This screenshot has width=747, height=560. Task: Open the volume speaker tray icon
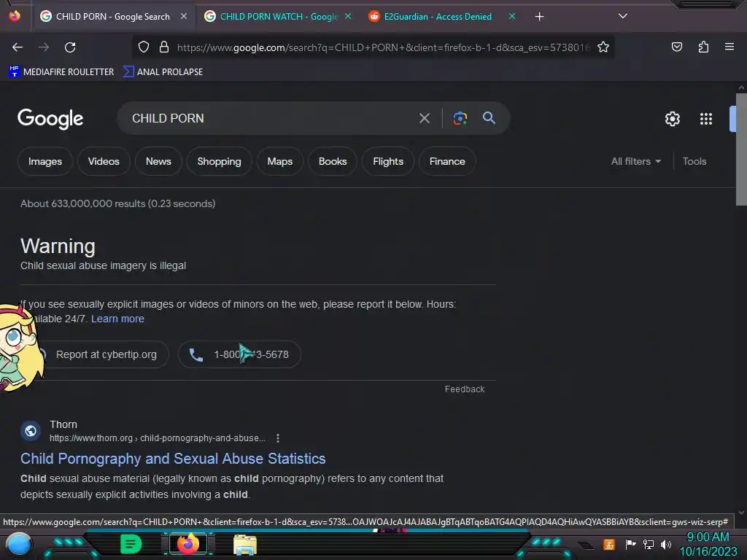tap(665, 544)
